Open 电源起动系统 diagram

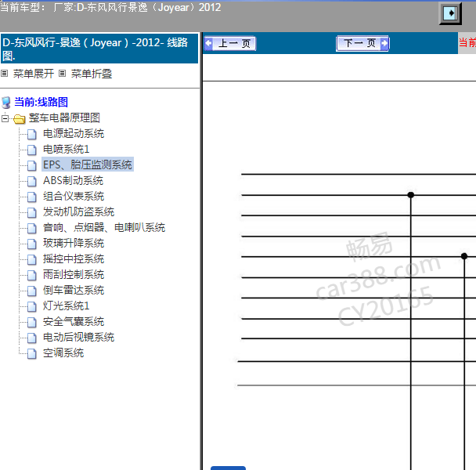[74, 134]
